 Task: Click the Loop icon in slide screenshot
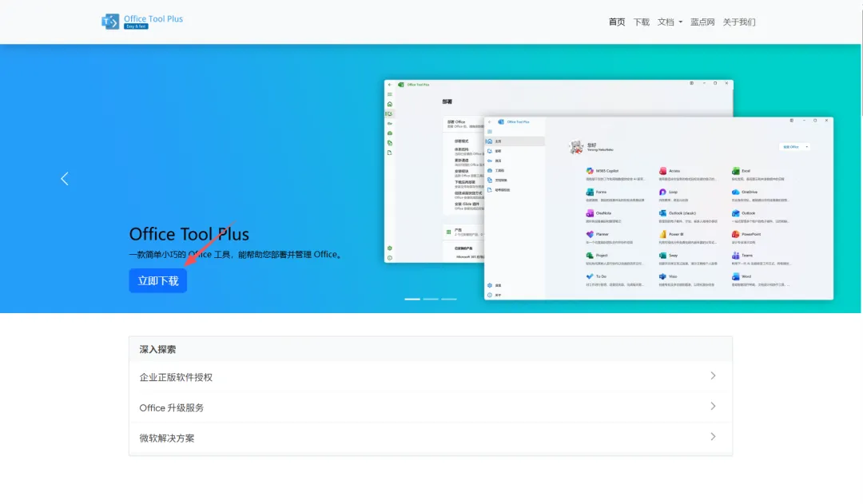[662, 192]
